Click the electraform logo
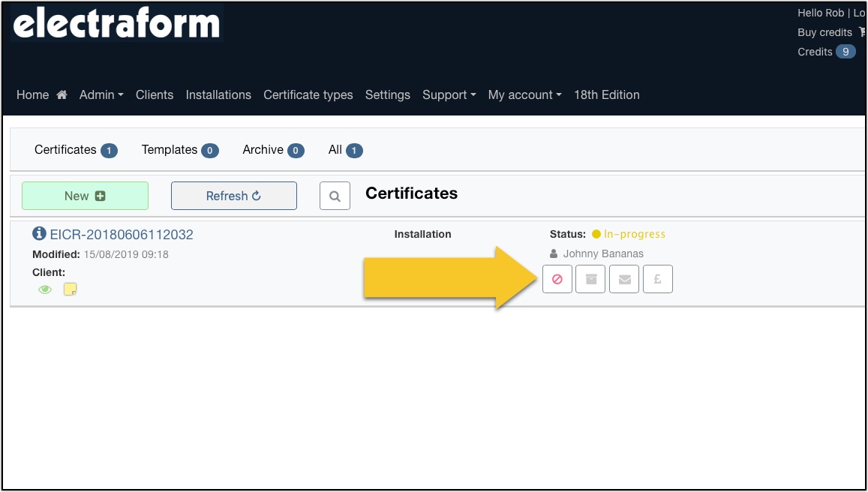The width and height of the screenshot is (868, 492). pos(117,23)
